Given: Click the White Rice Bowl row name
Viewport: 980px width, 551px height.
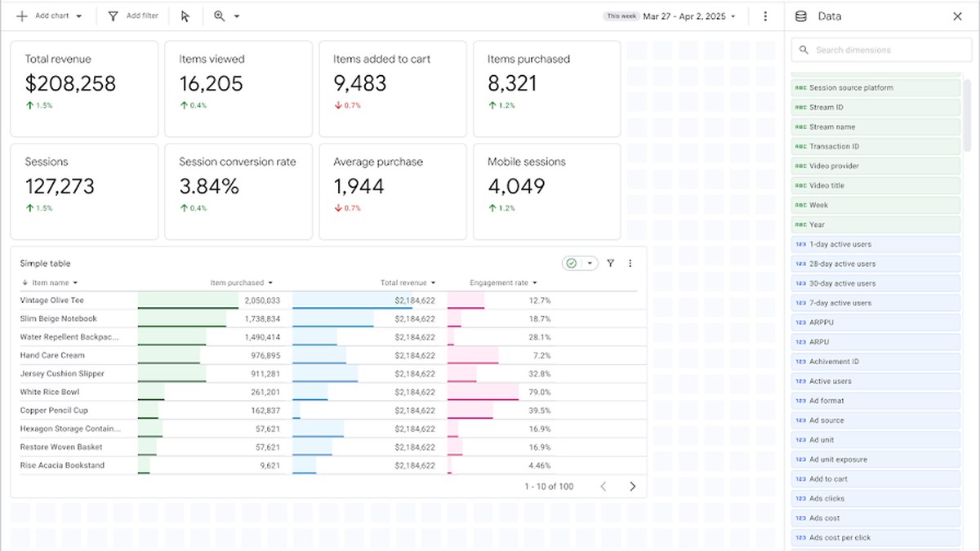Looking at the screenshot, I should click(x=50, y=392).
